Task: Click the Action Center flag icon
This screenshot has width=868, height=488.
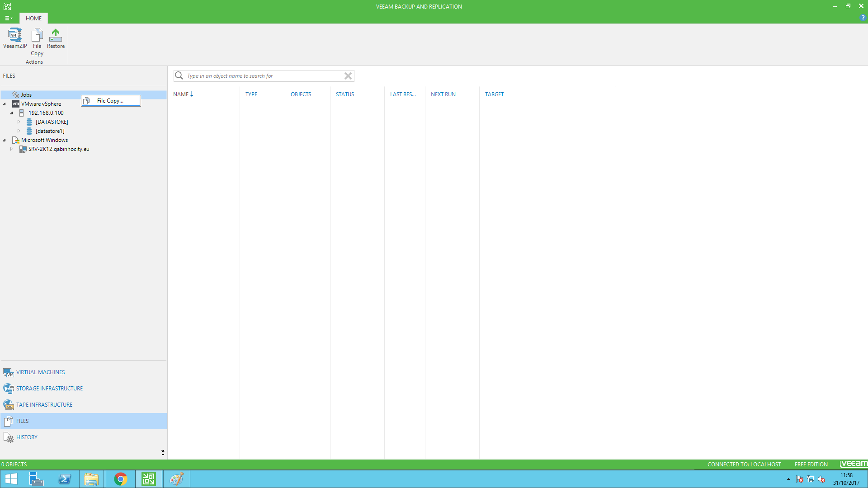Action: (x=800, y=479)
